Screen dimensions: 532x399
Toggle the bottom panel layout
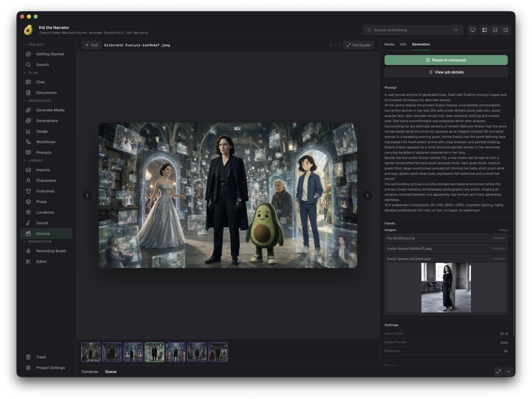click(x=495, y=30)
